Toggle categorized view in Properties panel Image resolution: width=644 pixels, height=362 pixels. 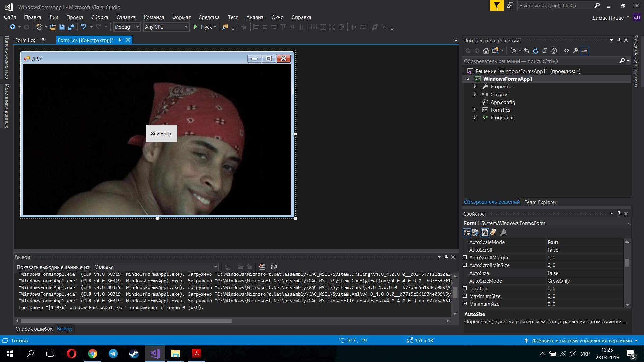click(467, 233)
